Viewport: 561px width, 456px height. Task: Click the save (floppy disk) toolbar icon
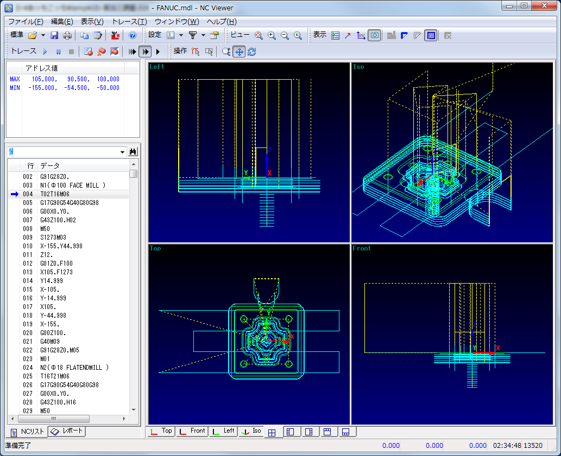coord(54,35)
